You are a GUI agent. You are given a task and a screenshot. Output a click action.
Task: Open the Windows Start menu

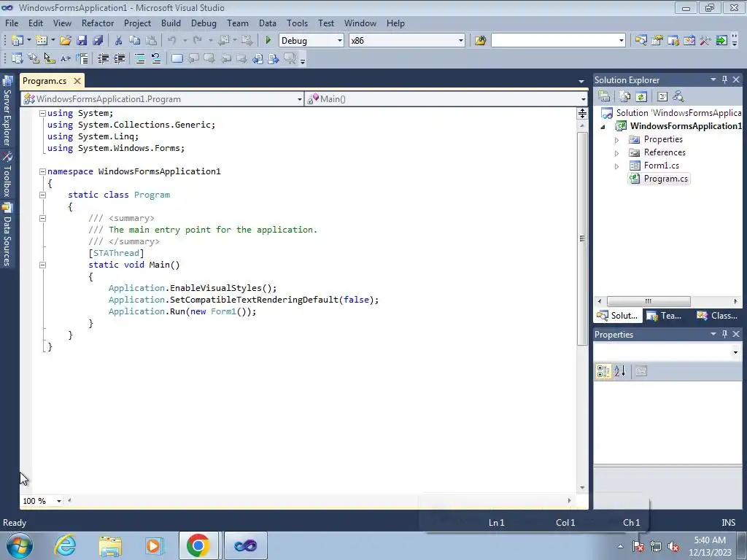pyautogui.click(x=19, y=545)
